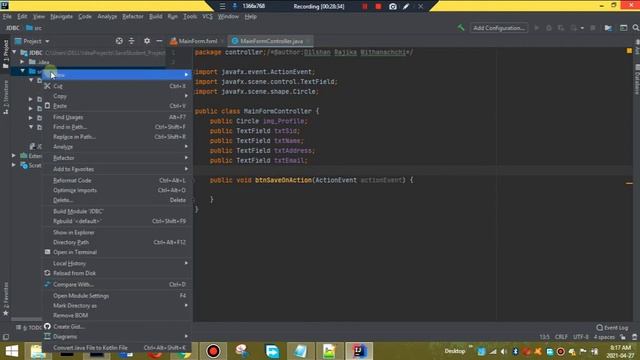Click the recorder screenshot camera icon
The width and height of the screenshot is (640, 360).
[393, 6]
